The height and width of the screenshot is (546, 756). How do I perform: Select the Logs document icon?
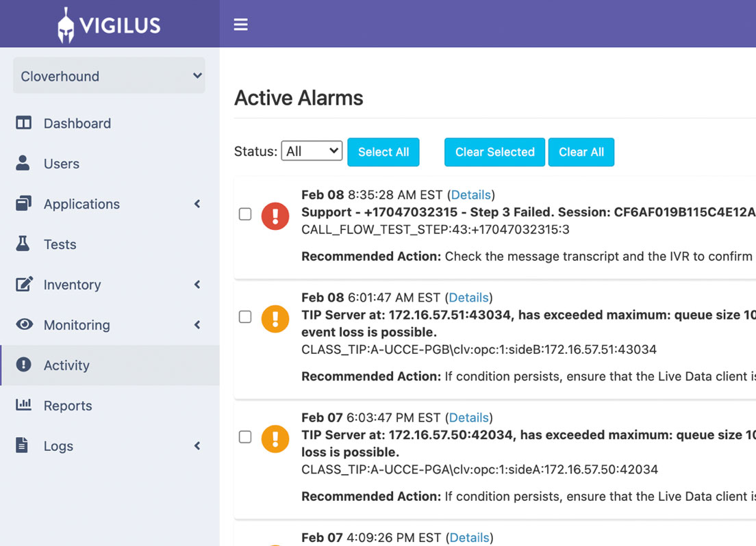click(24, 445)
